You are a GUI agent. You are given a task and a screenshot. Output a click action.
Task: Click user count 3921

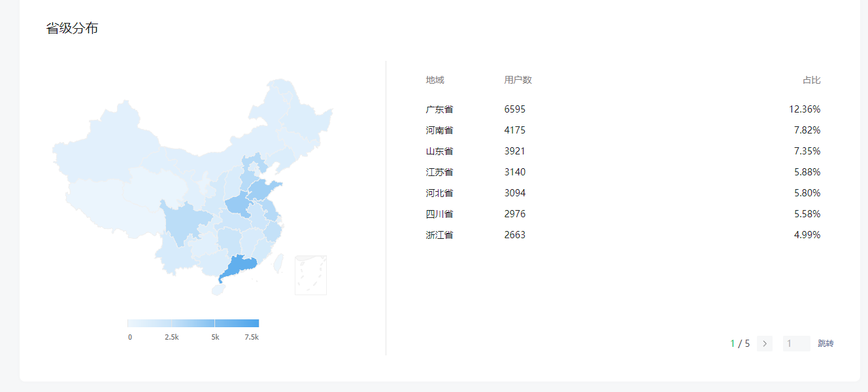[514, 151]
